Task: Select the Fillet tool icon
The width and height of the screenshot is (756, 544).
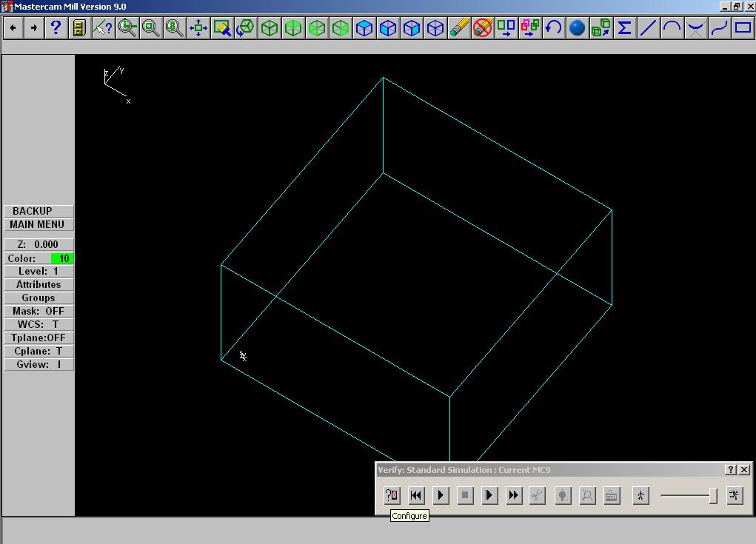Action: pos(695,28)
